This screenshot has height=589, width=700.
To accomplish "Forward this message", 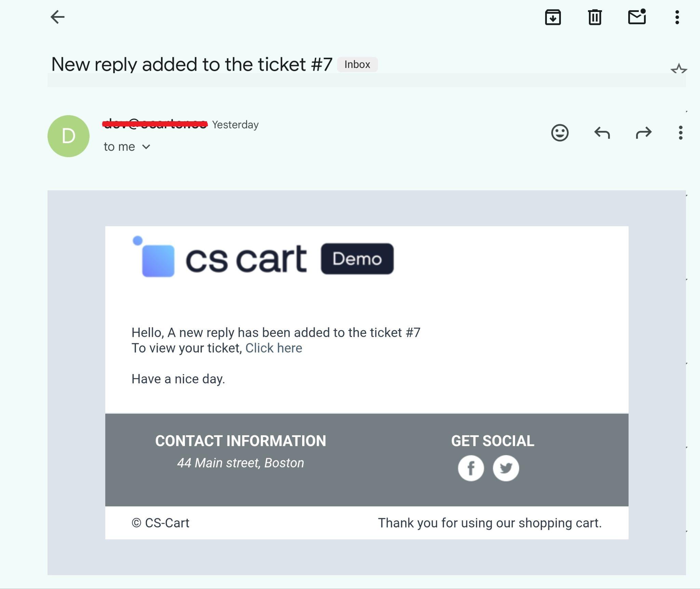I will [644, 133].
